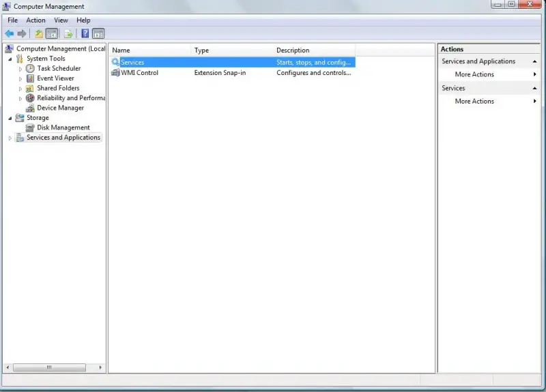Select Event Viewer in the tree

tap(56, 78)
